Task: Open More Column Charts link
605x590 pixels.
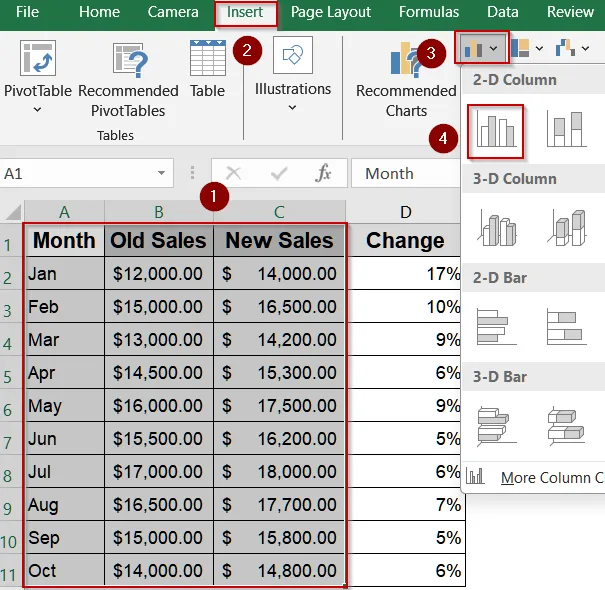Action: pyautogui.click(x=552, y=478)
